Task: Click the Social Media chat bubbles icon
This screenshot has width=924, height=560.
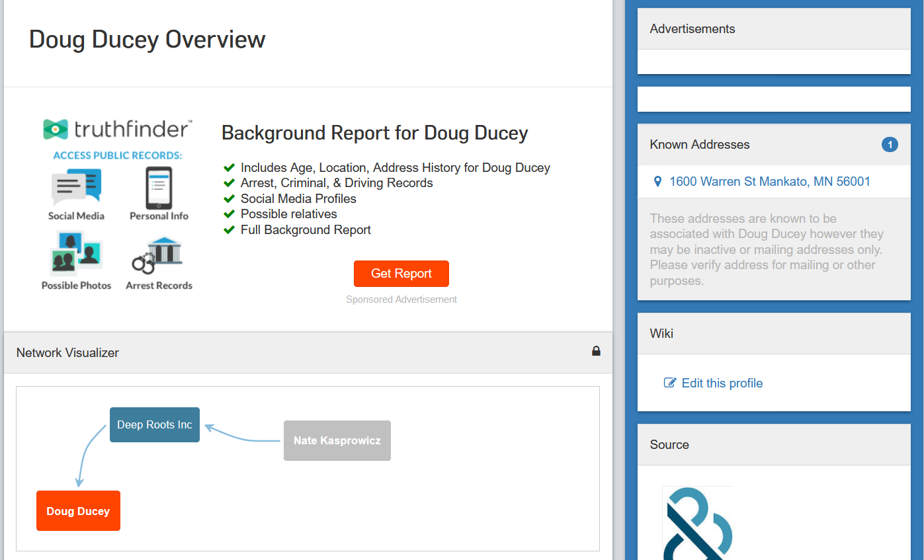Action: tap(76, 188)
